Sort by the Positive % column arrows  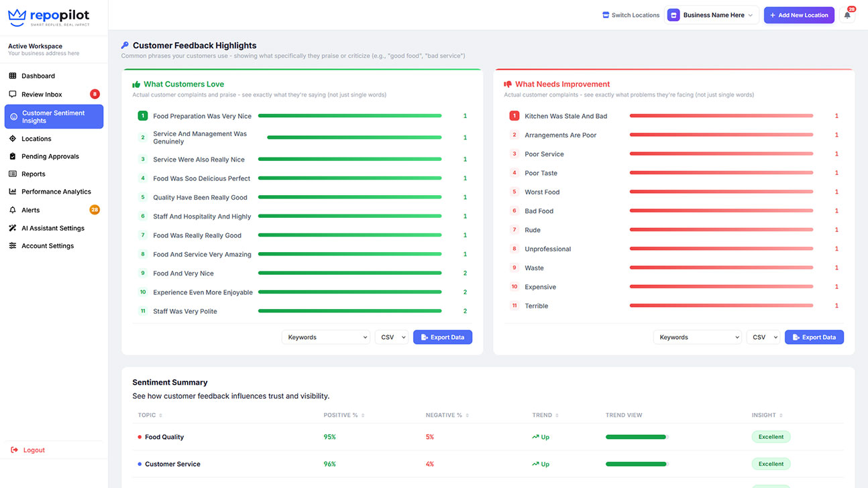(363, 416)
